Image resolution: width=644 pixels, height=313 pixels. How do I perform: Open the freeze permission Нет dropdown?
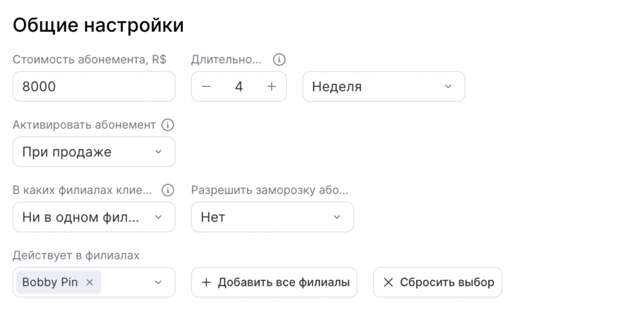tap(272, 217)
